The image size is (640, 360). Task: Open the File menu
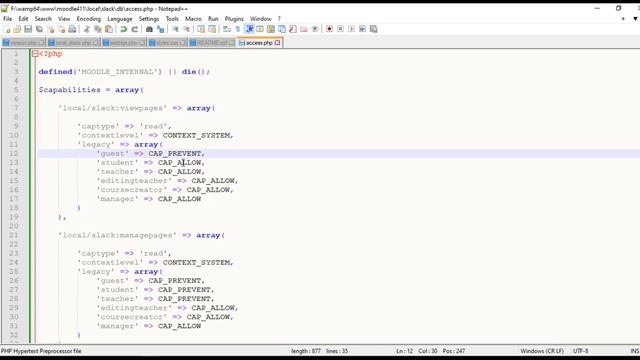(x=7, y=19)
